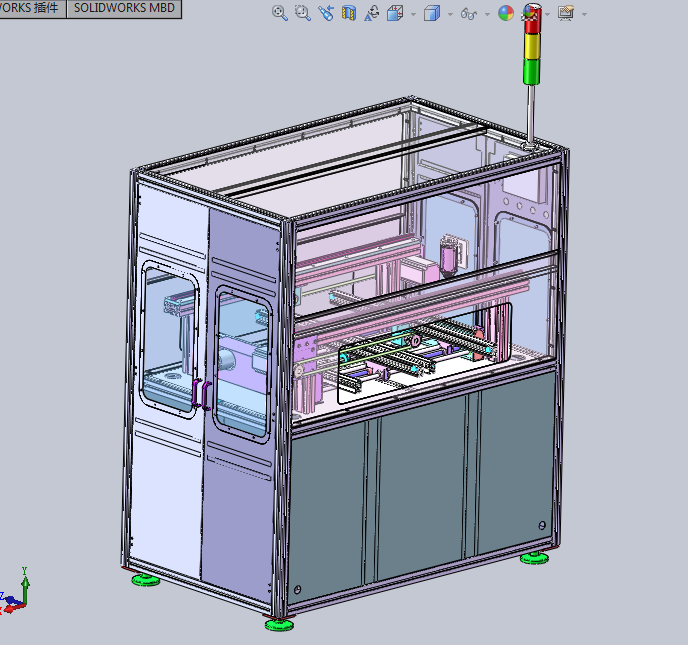Expand the Hide/Show Items dropdown arrow

tap(487, 14)
